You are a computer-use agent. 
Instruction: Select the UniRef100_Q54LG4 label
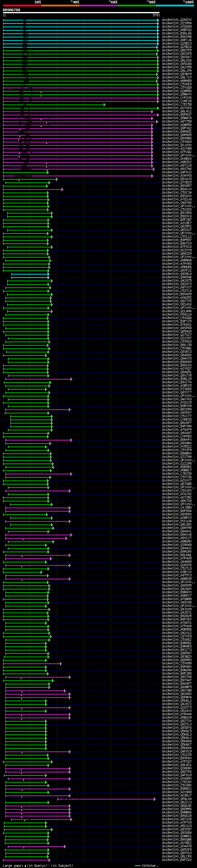tap(177, 799)
